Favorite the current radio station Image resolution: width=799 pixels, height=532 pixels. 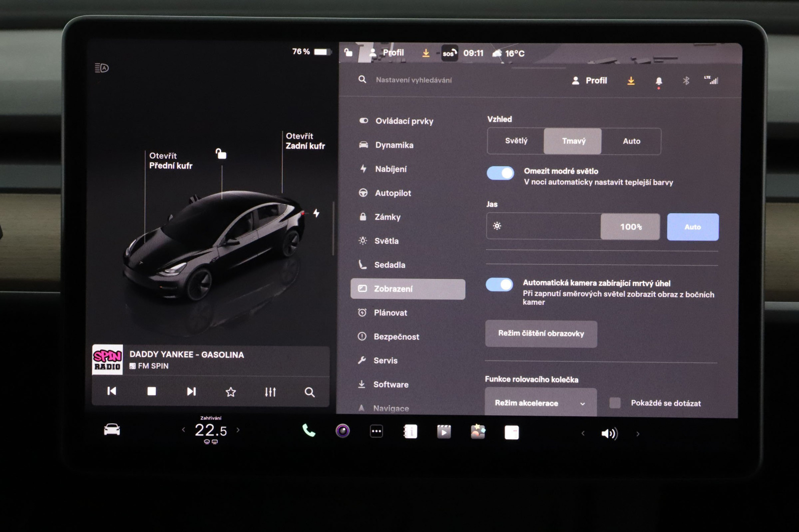231,392
